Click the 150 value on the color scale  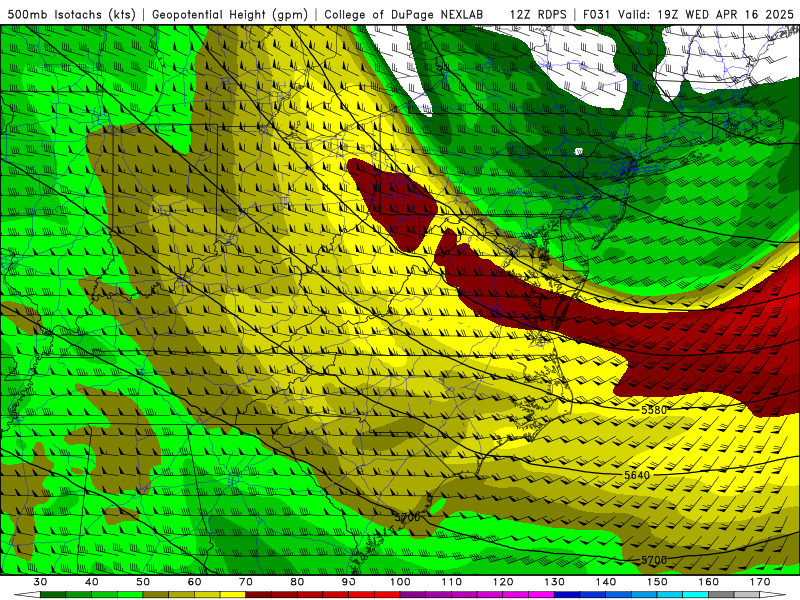point(658,582)
